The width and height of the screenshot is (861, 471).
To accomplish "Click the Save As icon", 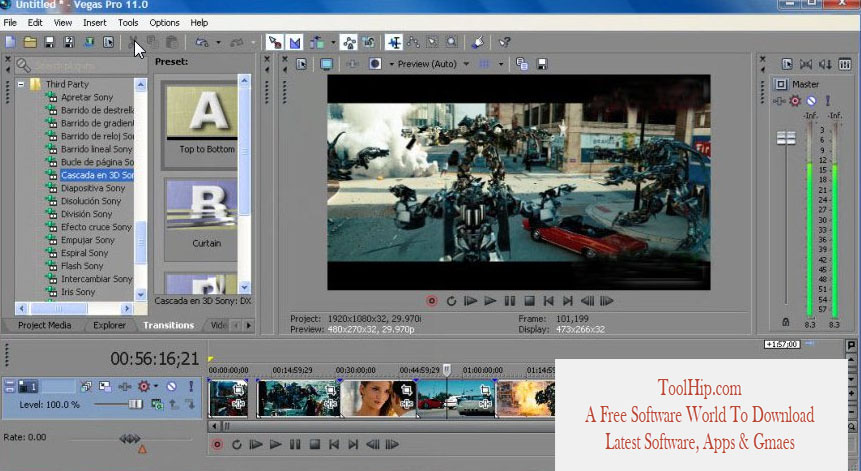I will coord(69,42).
